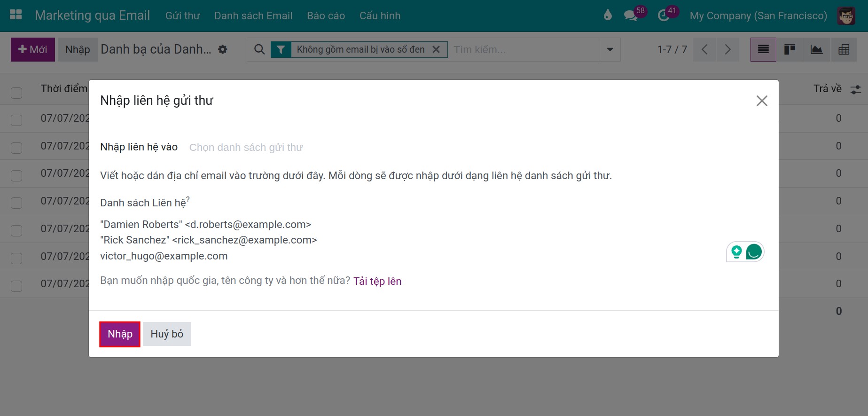Image resolution: width=868 pixels, height=416 pixels.
Task: Tick the first row checkbox
Action: [16, 120]
